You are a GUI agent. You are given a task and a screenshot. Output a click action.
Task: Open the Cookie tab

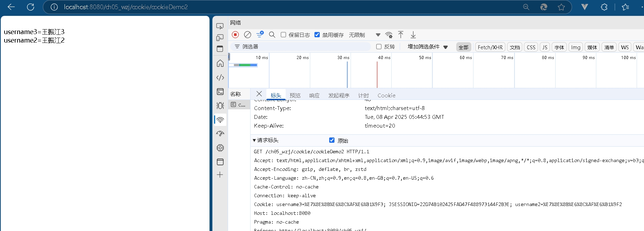386,95
